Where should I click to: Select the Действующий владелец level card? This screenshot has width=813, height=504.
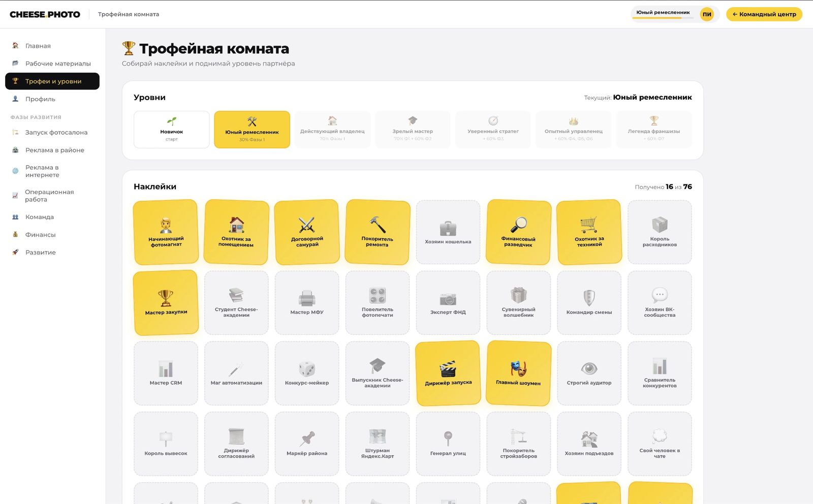click(x=332, y=130)
